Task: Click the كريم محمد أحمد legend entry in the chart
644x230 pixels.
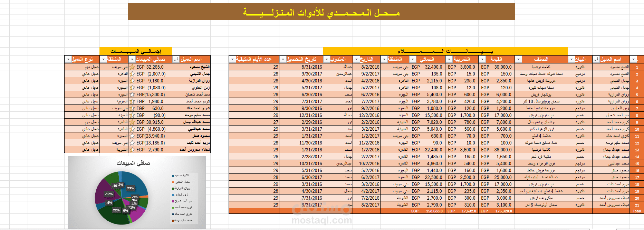Action: pos(182,208)
